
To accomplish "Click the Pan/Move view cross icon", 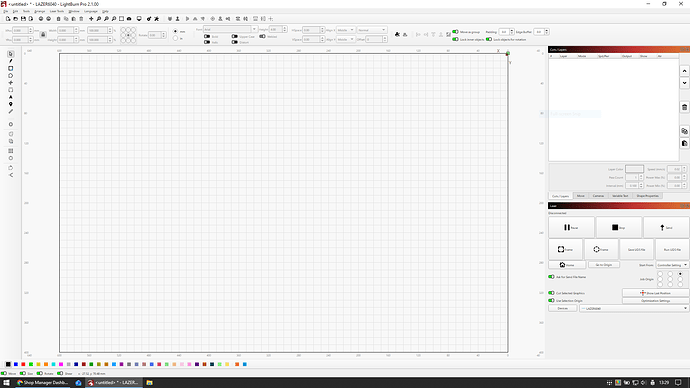I will (91, 19).
